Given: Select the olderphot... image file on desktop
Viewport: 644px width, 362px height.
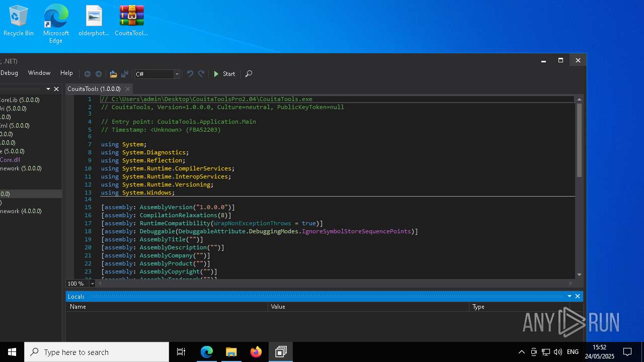Looking at the screenshot, I should tap(94, 21).
